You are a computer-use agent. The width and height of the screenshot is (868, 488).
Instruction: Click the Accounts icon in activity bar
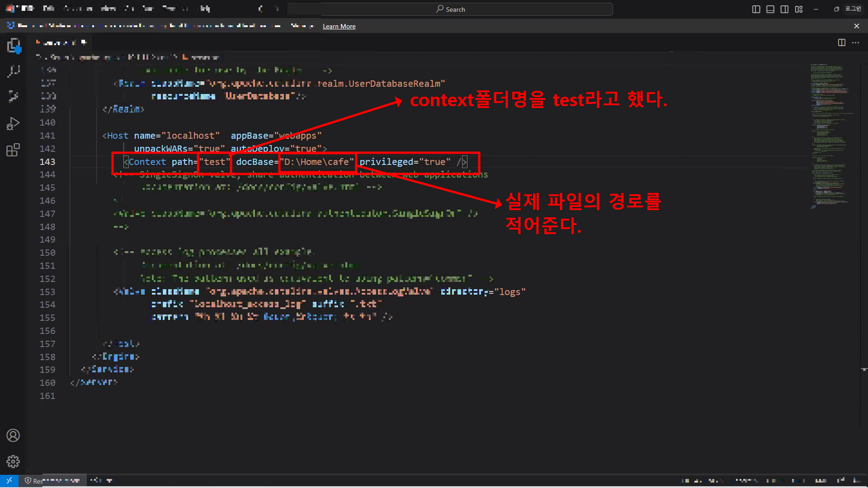coord(13,436)
